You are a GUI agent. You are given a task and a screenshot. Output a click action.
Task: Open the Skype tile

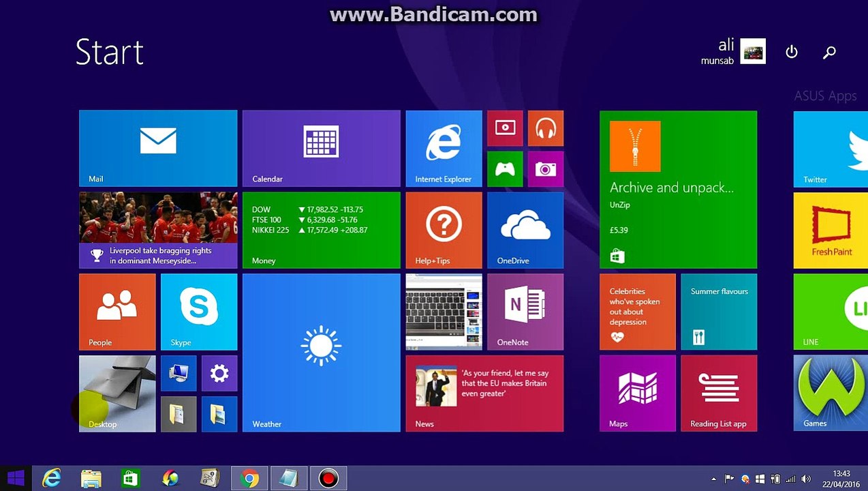pyautogui.click(x=199, y=312)
